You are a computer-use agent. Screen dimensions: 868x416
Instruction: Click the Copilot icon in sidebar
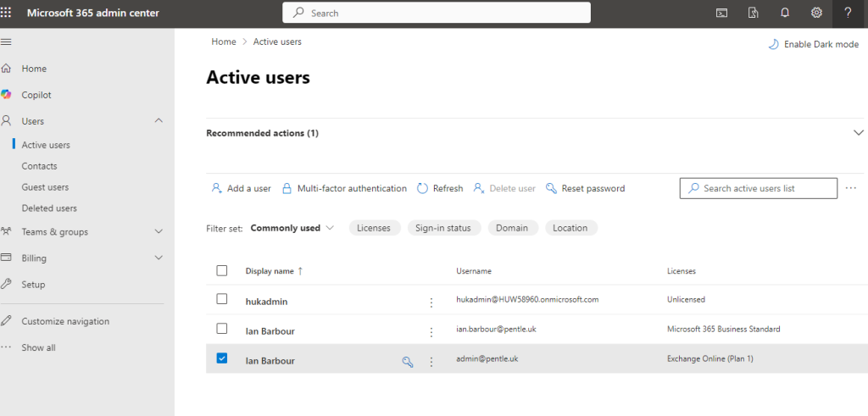[6, 95]
